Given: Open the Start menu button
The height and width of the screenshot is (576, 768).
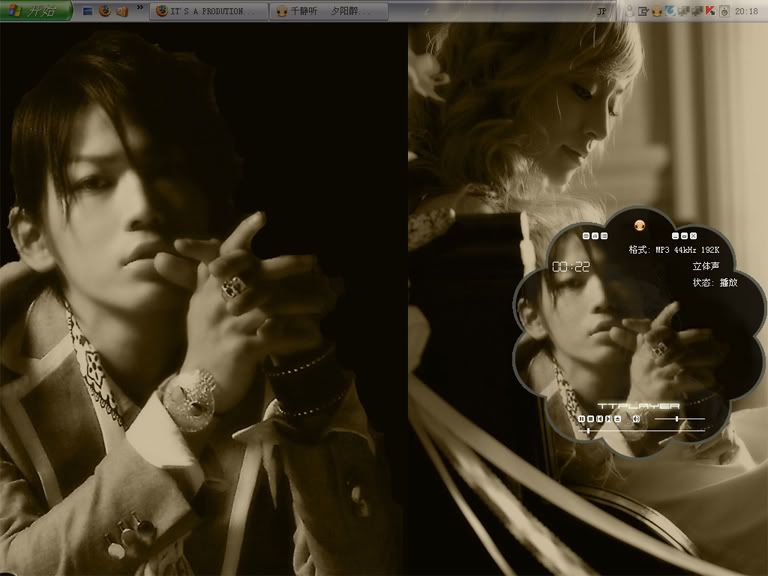Looking at the screenshot, I should 36,11.
